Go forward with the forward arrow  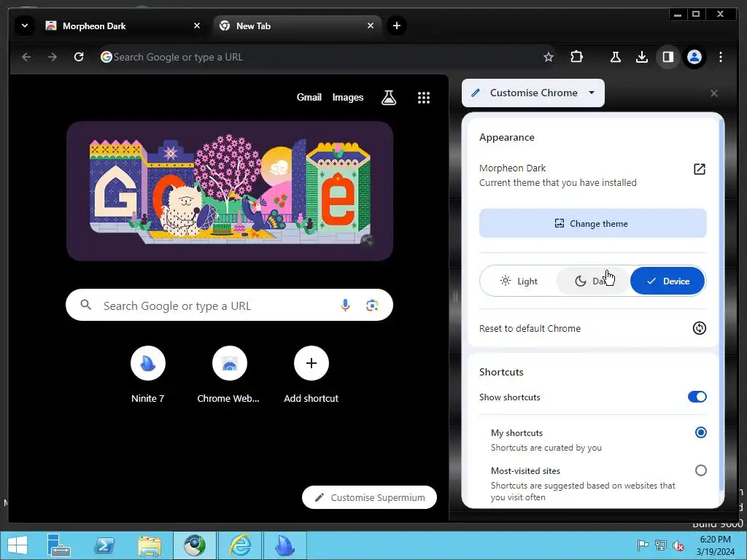point(53,57)
